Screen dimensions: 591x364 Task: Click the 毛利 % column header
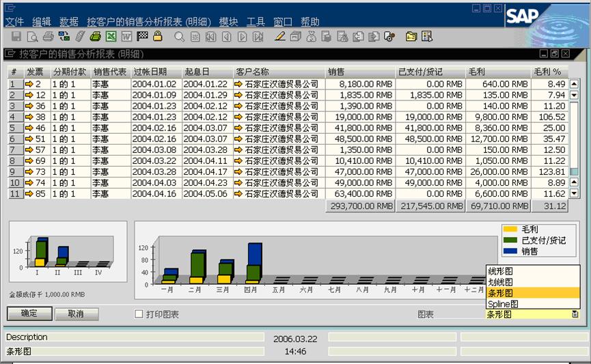(x=549, y=72)
